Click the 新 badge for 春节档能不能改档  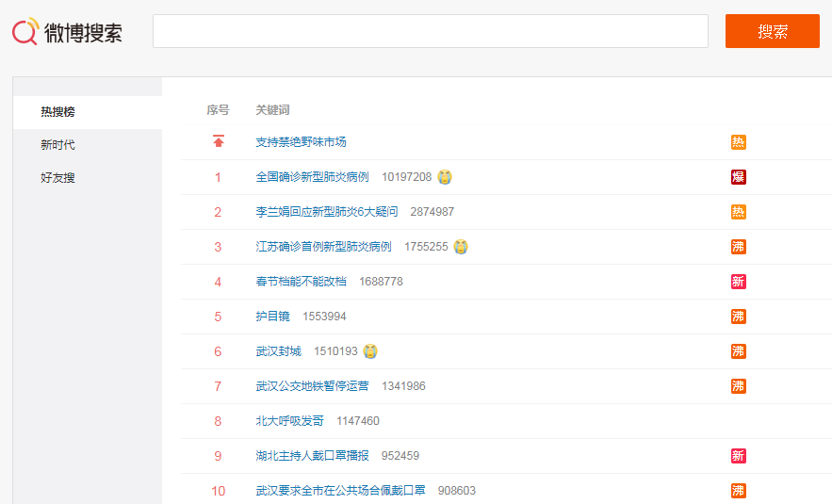point(738,282)
